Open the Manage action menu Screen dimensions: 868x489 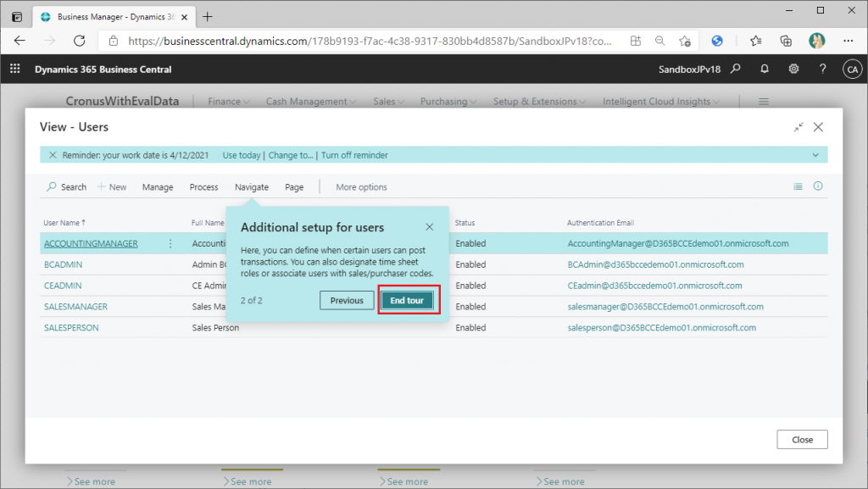point(158,187)
